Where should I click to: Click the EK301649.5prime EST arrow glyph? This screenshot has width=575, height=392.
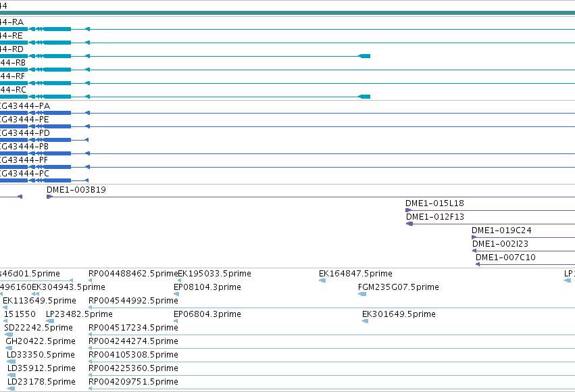[x=366, y=321]
